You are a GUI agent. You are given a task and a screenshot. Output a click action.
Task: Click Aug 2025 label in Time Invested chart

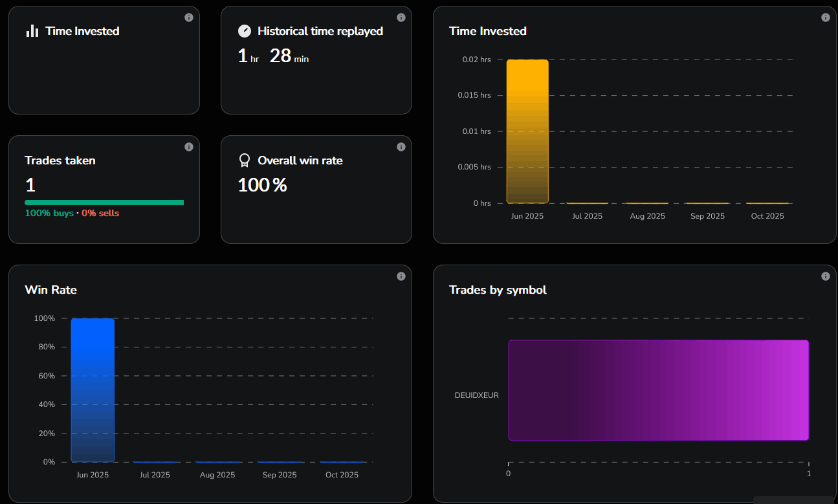(647, 216)
